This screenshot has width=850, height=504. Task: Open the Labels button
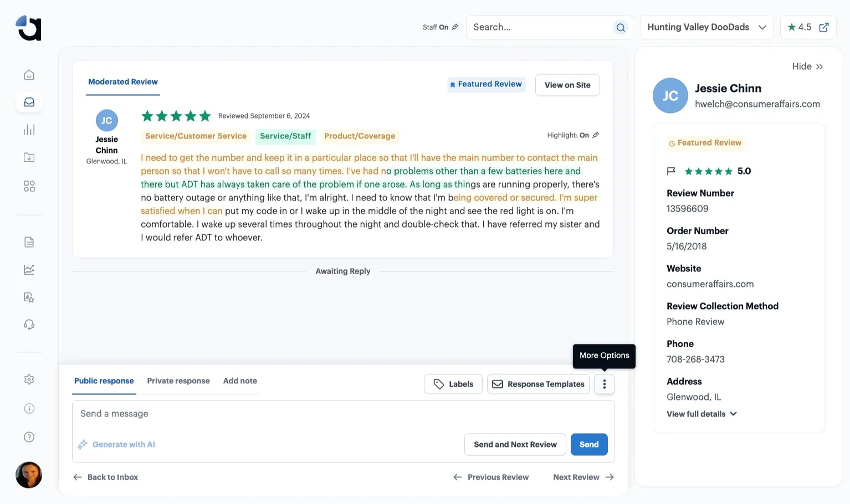453,384
